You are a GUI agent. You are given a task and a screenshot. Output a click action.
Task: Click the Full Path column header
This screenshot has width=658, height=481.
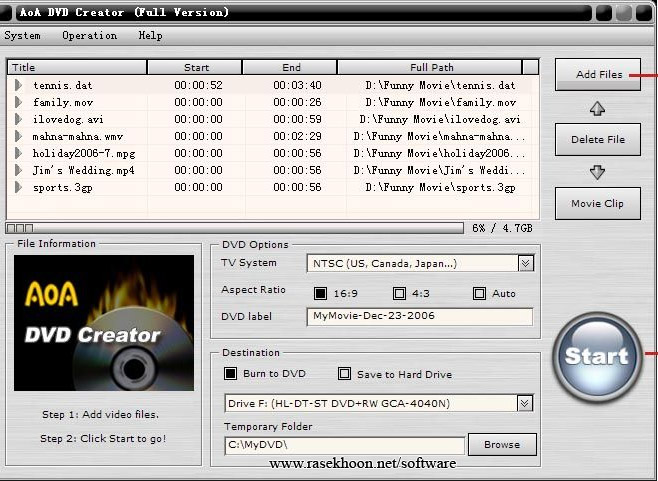[430, 67]
